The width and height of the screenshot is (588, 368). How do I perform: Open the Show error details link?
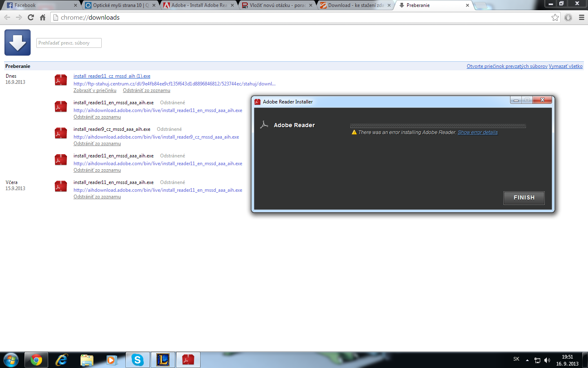(478, 132)
